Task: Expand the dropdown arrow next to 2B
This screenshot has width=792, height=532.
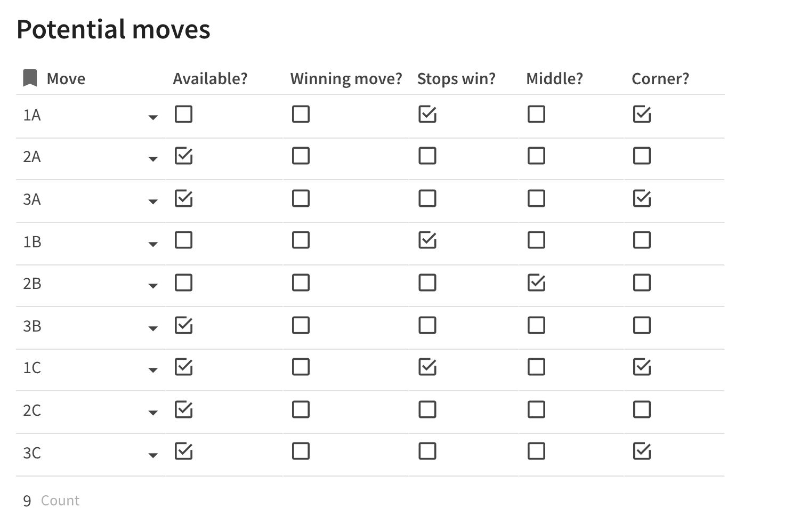Action: point(153,286)
